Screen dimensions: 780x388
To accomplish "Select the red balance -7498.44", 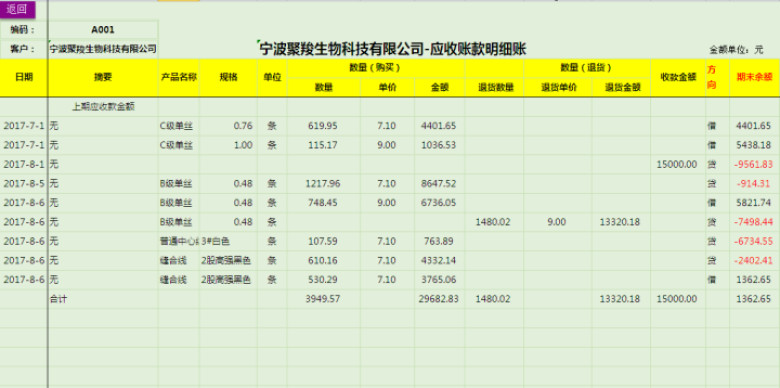I will point(755,222).
